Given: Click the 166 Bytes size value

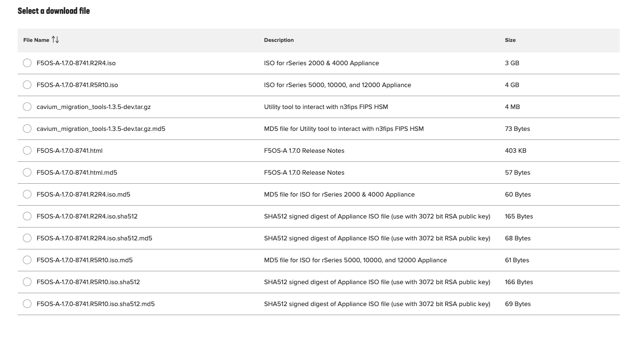Looking at the screenshot, I should [519, 282].
